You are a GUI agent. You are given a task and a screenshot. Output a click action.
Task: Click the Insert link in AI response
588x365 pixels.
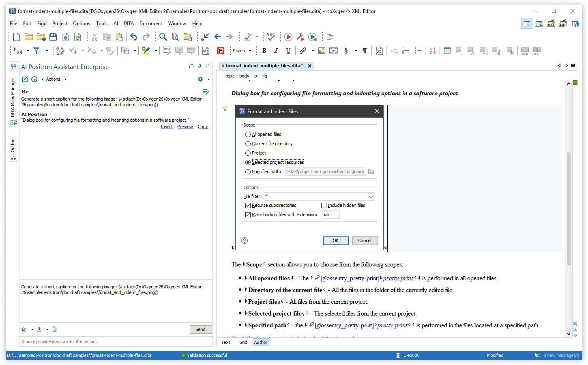point(167,127)
